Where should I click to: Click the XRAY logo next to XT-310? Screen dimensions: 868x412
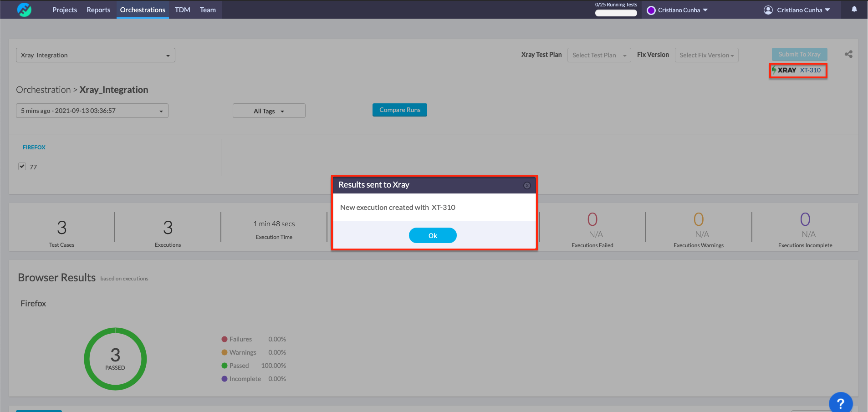pos(784,70)
